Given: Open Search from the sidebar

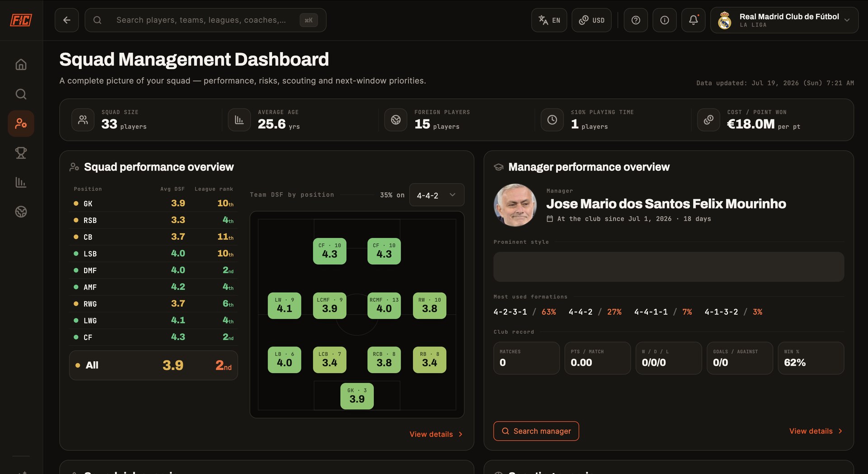Looking at the screenshot, I should (x=21, y=94).
